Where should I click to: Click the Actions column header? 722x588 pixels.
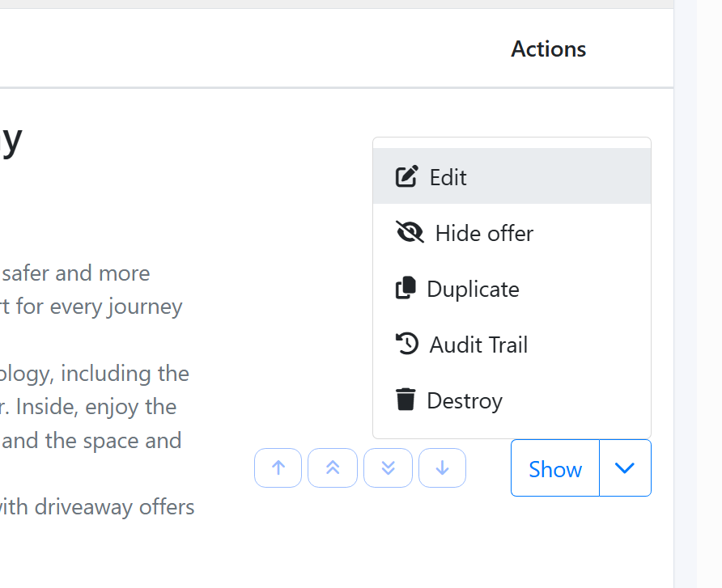click(549, 49)
